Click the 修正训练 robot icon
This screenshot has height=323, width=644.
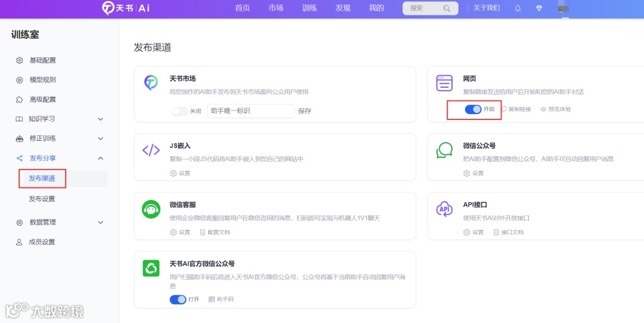pos(19,139)
